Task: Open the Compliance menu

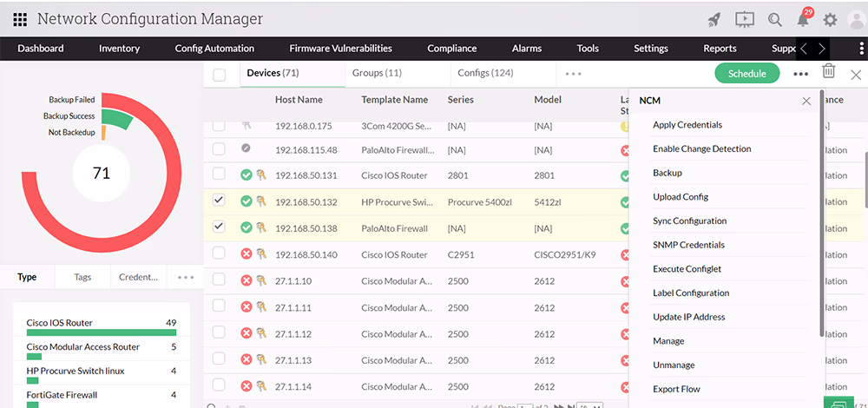Action: coord(451,48)
